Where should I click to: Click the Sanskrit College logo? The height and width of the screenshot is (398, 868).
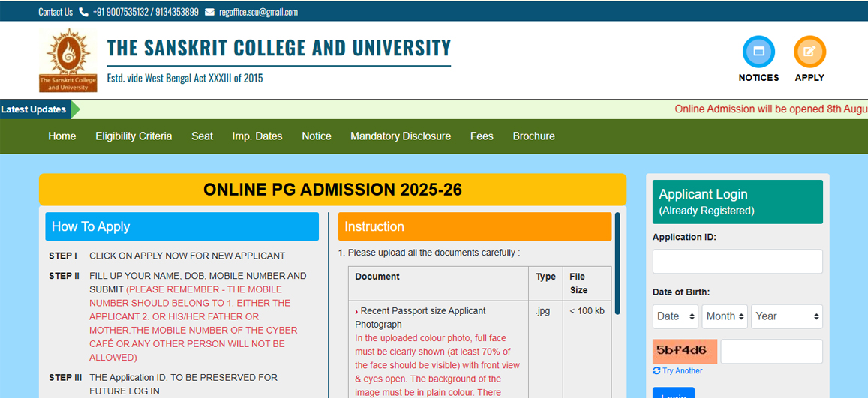pyautogui.click(x=68, y=60)
